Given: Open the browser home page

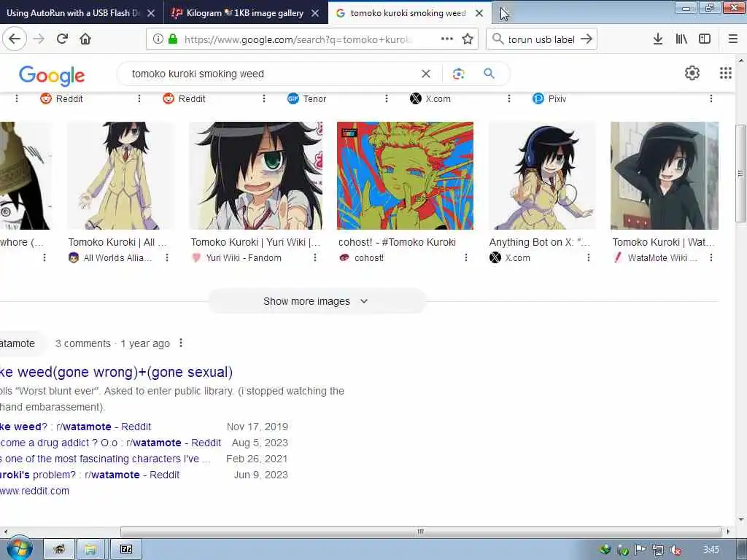Looking at the screenshot, I should pyautogui.click(x=85, y=39).
